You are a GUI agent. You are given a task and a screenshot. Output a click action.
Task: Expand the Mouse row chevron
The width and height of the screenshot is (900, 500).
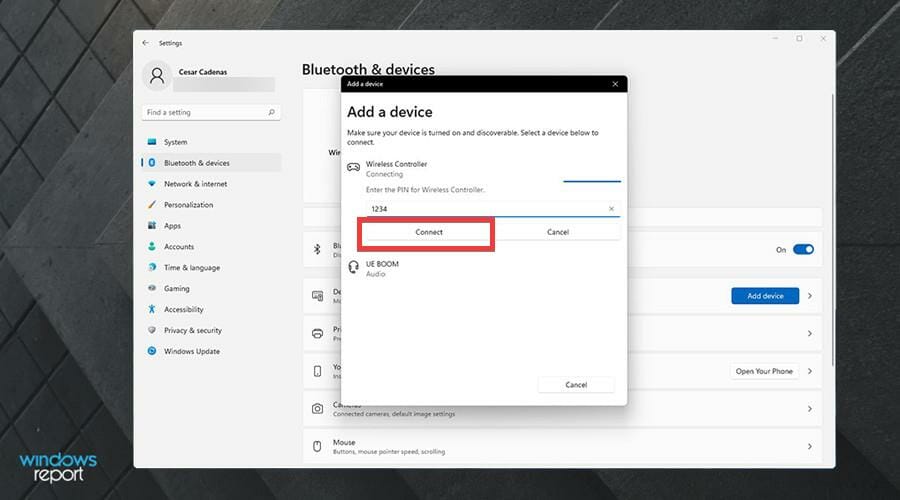point(810,447)
